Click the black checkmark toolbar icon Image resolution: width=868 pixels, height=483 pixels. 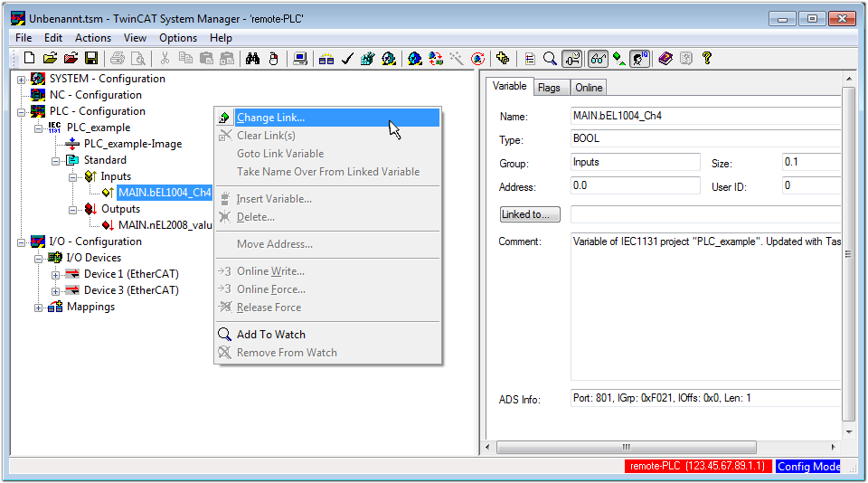coord(347,59)
